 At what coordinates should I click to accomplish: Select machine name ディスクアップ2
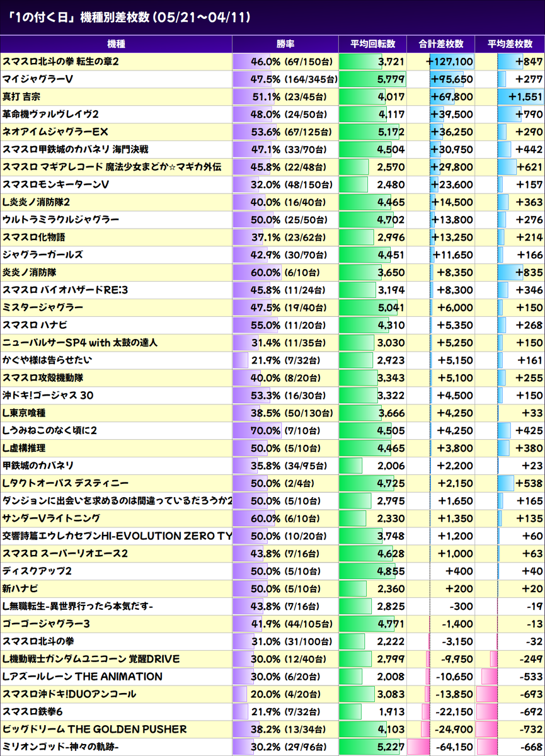click(37, 571)
